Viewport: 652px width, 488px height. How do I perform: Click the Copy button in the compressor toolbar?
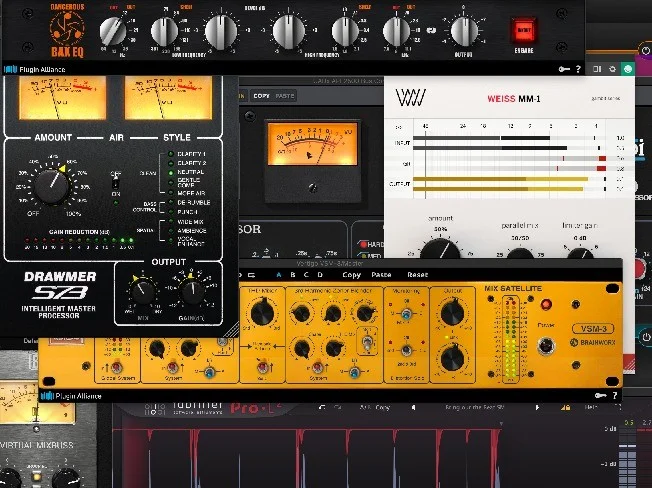[261, 96]
